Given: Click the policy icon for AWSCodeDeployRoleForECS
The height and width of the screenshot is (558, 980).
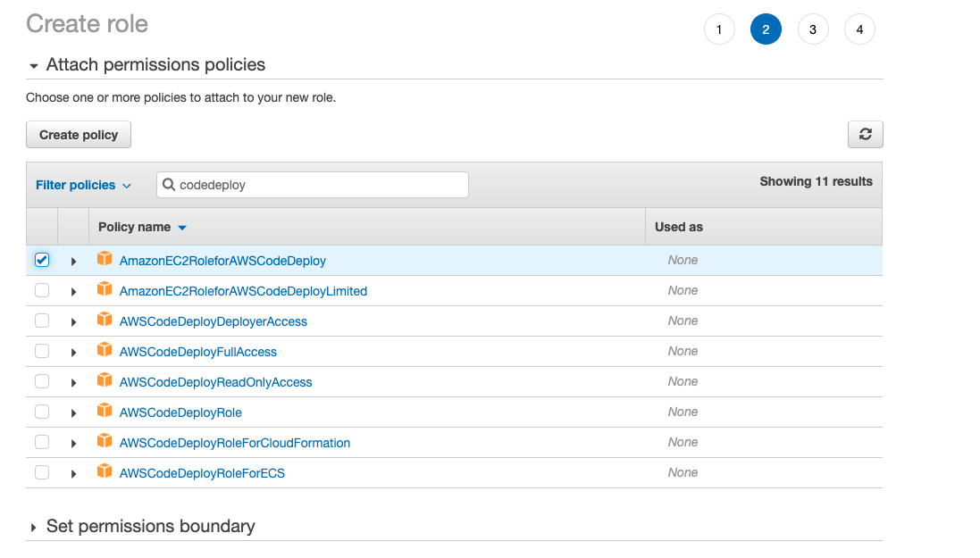Looking at the screenshot, I should (x=105, y=472).
